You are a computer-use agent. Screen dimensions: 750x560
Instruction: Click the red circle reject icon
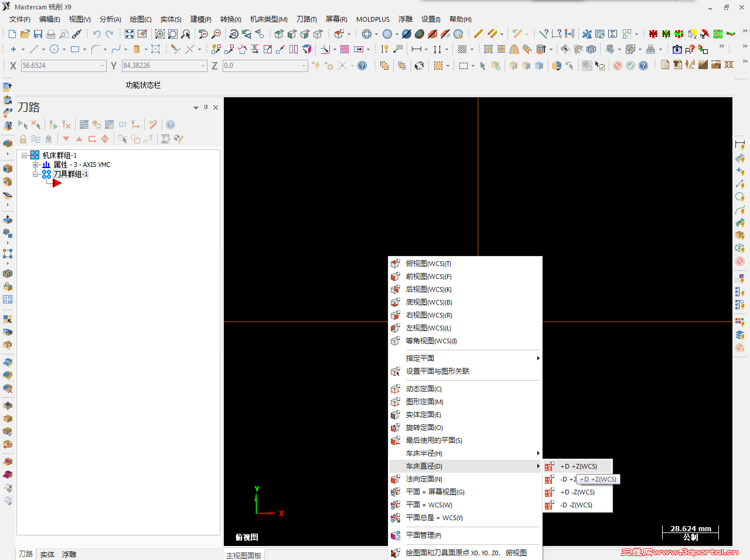[618, 66]
